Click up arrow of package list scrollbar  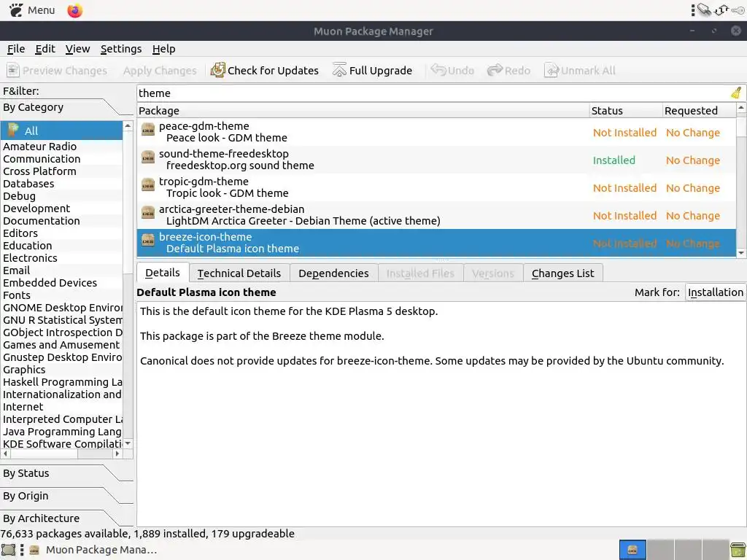[x=741, y=108]
